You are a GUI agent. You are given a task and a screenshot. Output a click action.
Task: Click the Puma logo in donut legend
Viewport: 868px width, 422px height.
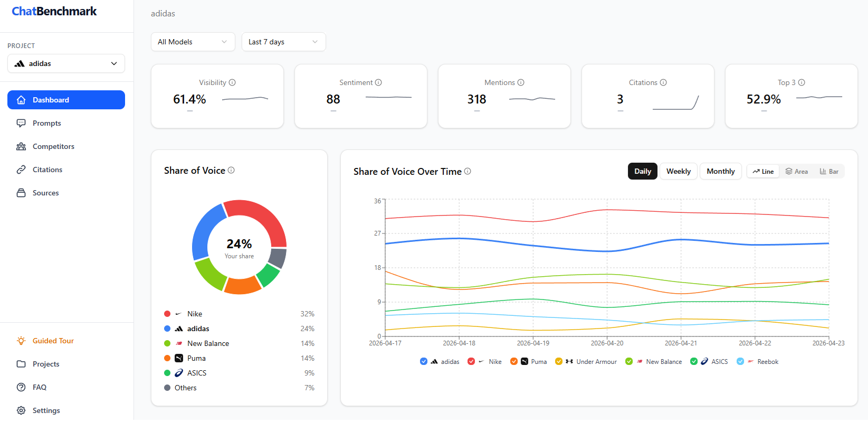(179, 358)
